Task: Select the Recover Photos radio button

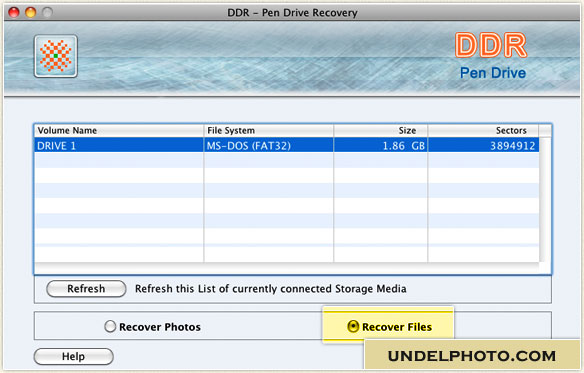Action: tap(110, 326)
